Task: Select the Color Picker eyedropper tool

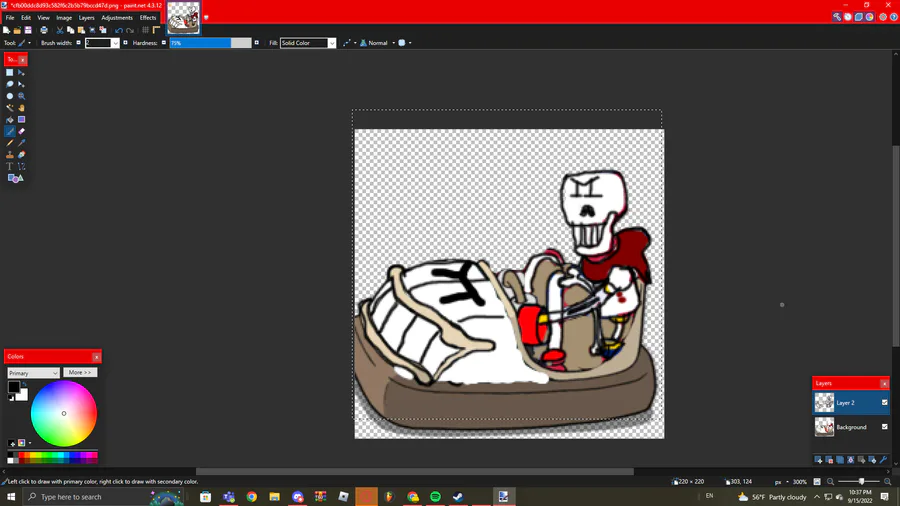Action: click(x=21, y=143)
